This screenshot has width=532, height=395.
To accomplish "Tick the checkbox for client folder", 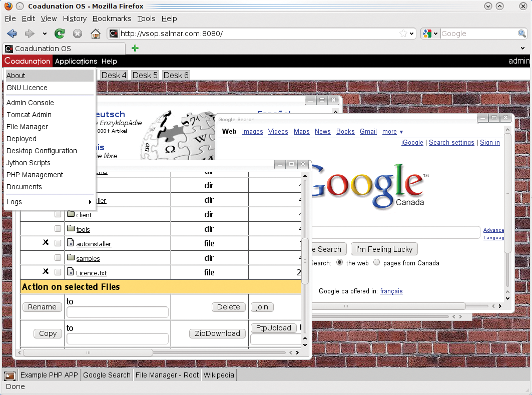I will tap(58, 214).
